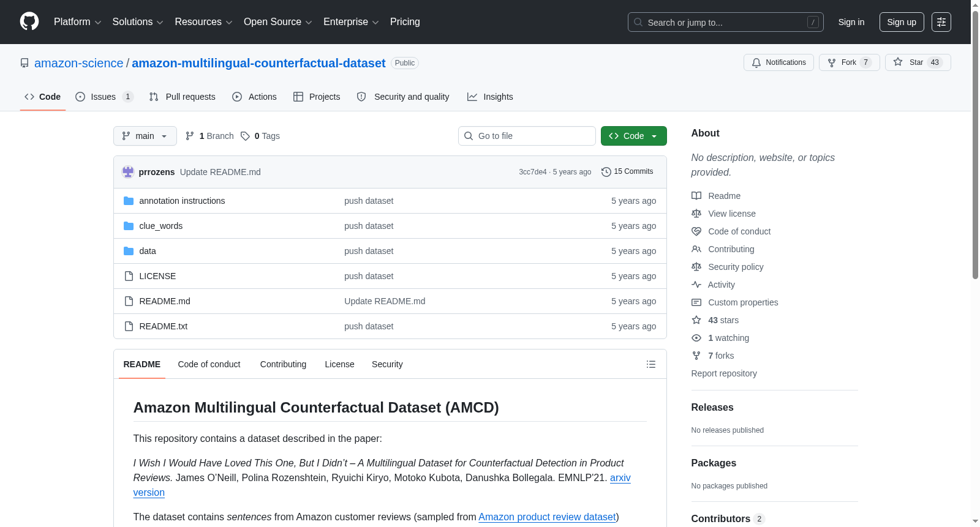Expand the Solutions menu
980x527 pixels.
tap(138, 22)
